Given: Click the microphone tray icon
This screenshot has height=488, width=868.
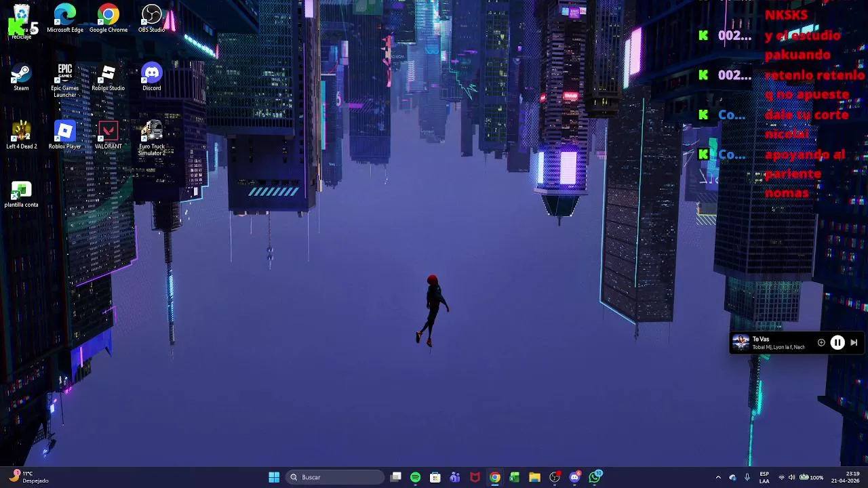Looking at the screenshot, I should tap(747, 477).
